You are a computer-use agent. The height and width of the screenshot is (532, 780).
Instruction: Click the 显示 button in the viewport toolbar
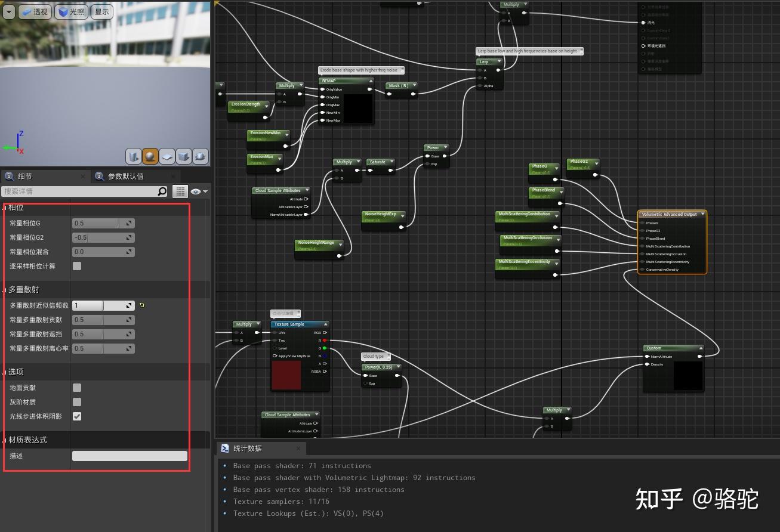tap(101, 11)
